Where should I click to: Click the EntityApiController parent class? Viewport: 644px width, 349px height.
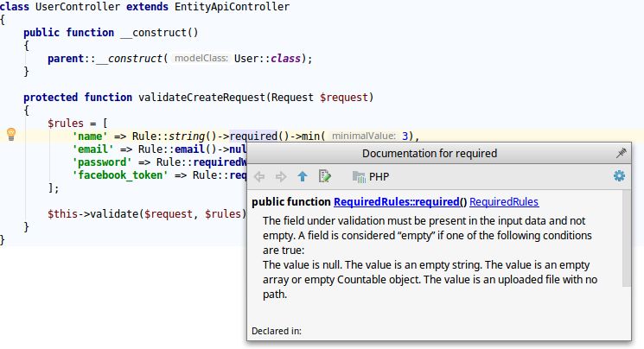[x=232, y=7]
